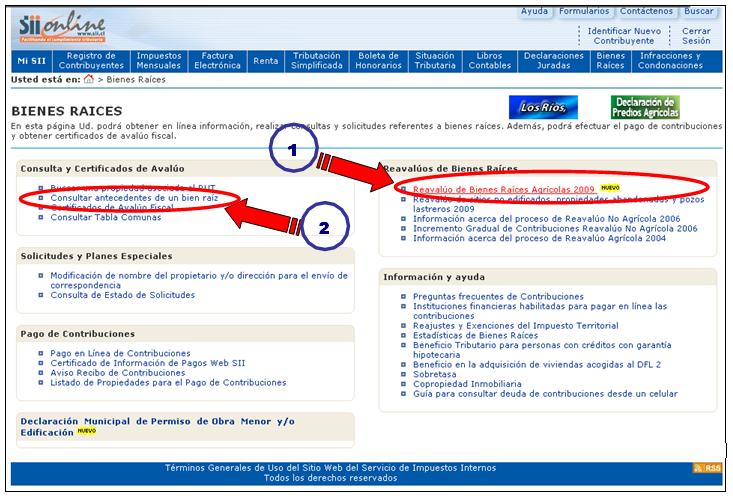Select Declaraciones Juradas menu
The height and width of the screenshot is (499, 733).
coord(553,61)
